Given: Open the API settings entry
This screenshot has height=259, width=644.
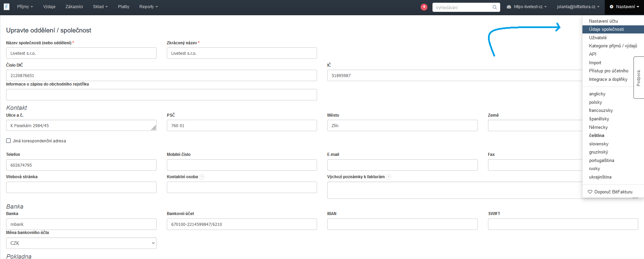Looking at the screenshot, I should click(x=593, y=54).
